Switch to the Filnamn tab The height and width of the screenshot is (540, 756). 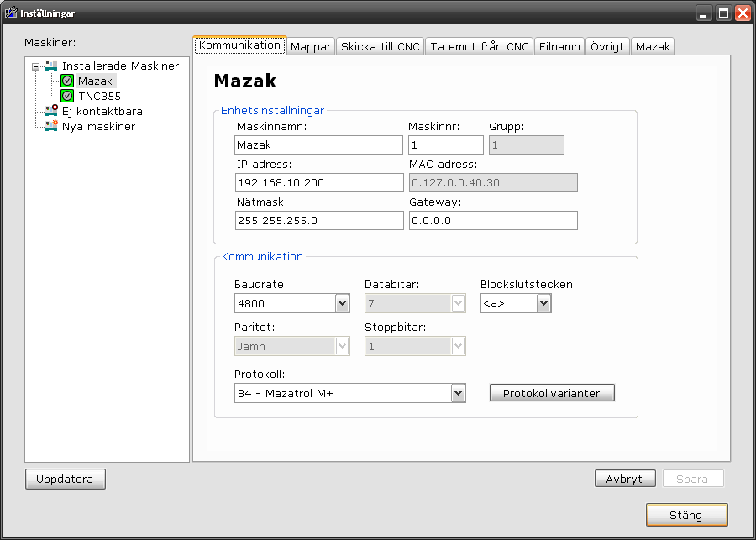[x=559, y=47]
